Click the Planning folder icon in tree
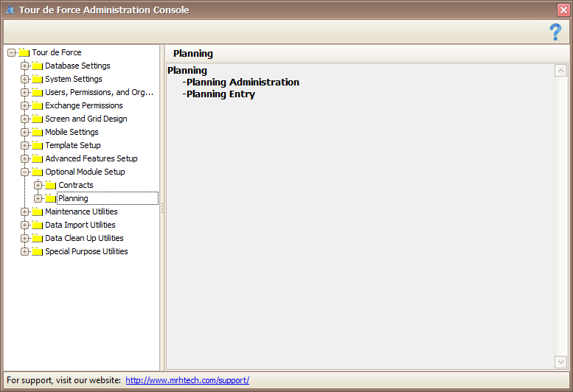573x392 pixels. [50, 198]
